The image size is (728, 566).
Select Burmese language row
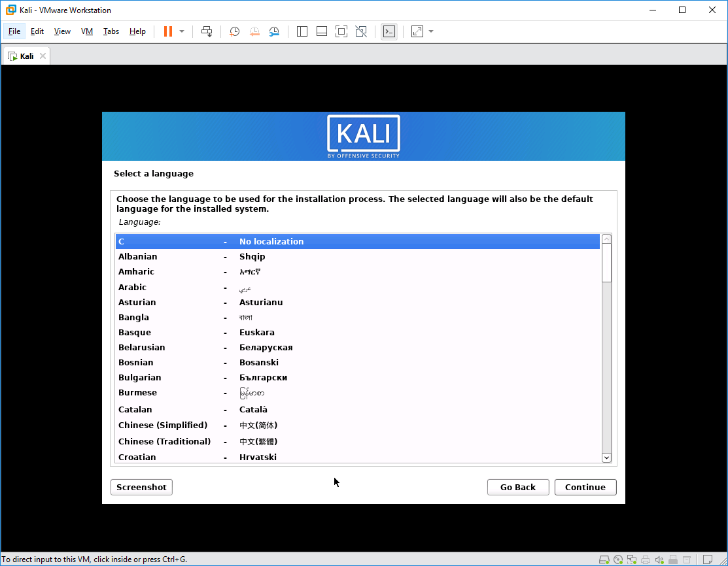pyautogui.click(x=358, y=393)
